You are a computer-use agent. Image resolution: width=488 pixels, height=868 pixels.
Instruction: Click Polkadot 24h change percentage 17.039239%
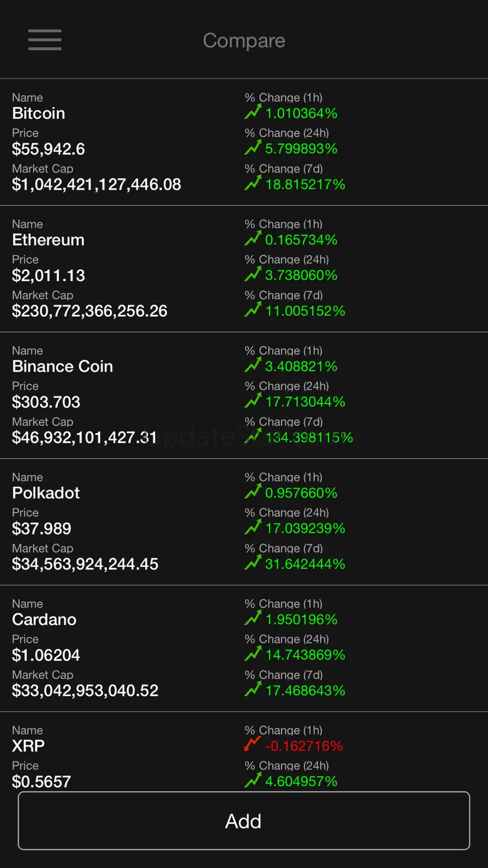coord(305,528)
